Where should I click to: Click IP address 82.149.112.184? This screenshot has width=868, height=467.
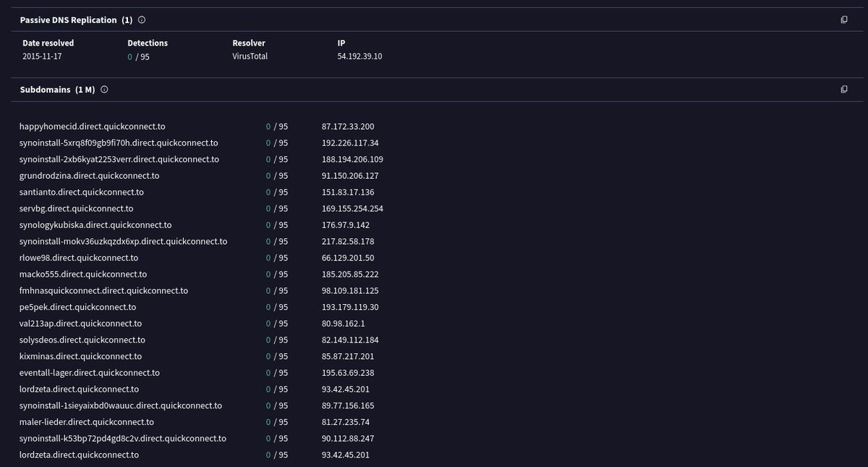click(x=350, y=340)
